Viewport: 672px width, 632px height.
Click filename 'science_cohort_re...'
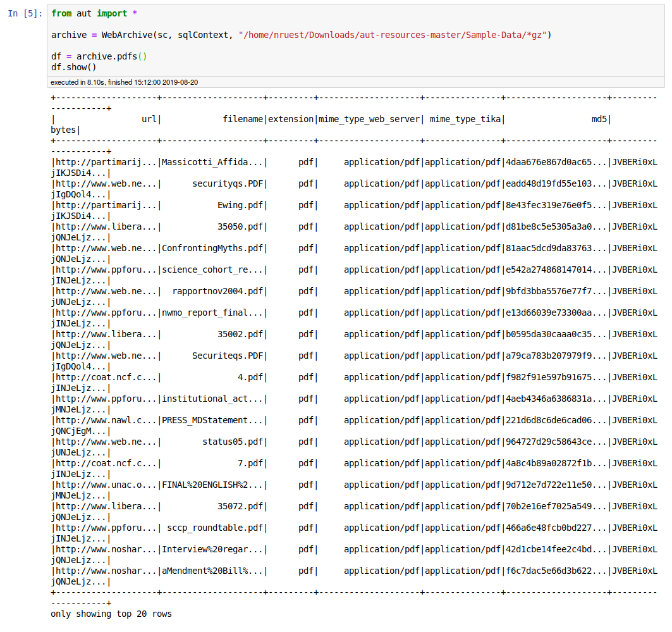click(x=212, y=270)
